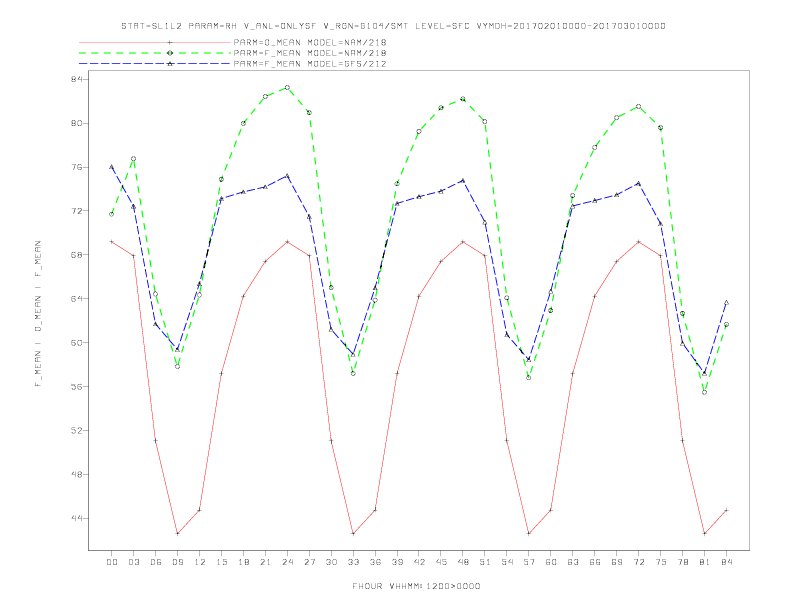Viewport: 792px width, 612px height.
Task: Click the vertical y-axis label F_MEAN | O_MEAN | F_MEAN
Action: pos(38,314)
